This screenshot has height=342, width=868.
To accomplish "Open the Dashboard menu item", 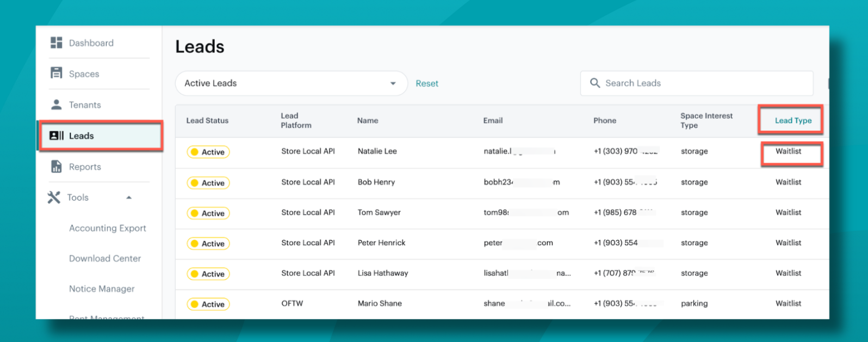I will tap(91, 43).
